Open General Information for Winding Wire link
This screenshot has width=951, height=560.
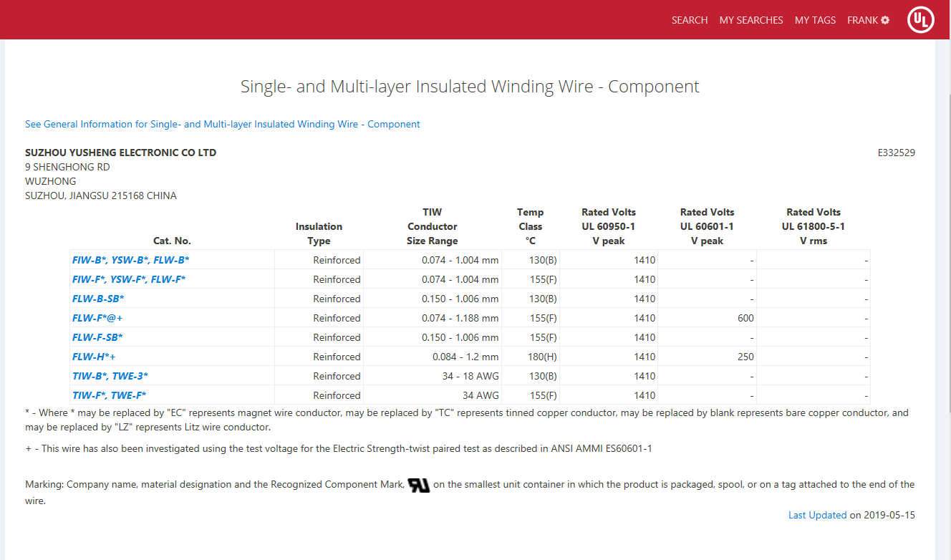[x=222, y=124]
